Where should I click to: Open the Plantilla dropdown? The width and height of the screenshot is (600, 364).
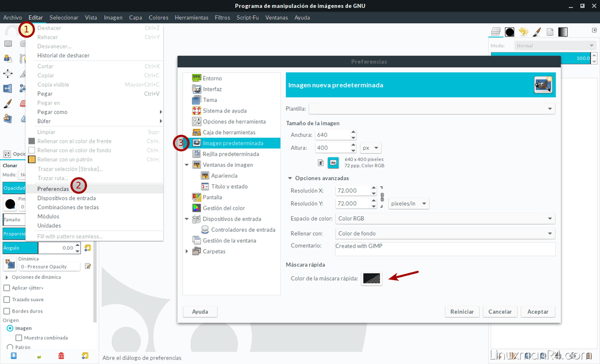coord(432,108)
